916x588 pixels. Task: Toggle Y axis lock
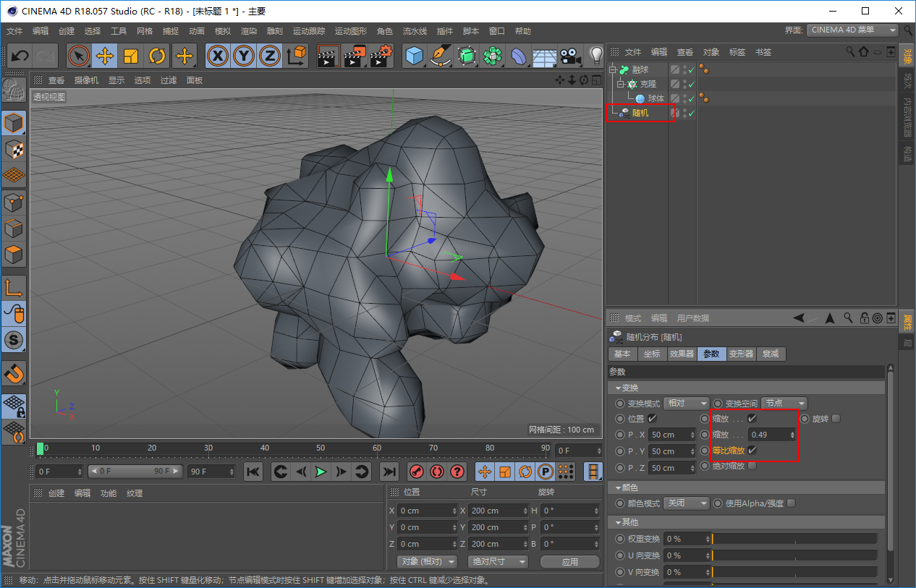[x=244, y=56]
